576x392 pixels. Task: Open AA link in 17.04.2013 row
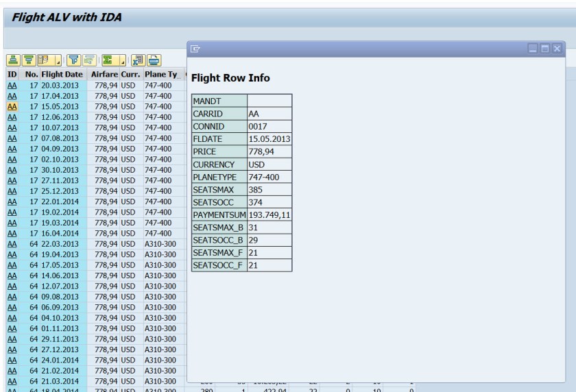click(x=12, y=96)
